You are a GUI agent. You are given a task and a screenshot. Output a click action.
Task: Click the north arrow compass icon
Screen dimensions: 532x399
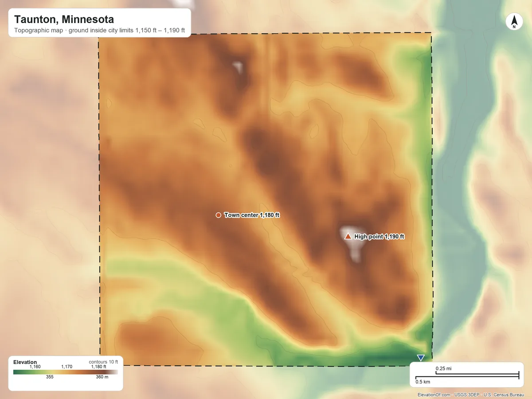click(x=514, y=22)
